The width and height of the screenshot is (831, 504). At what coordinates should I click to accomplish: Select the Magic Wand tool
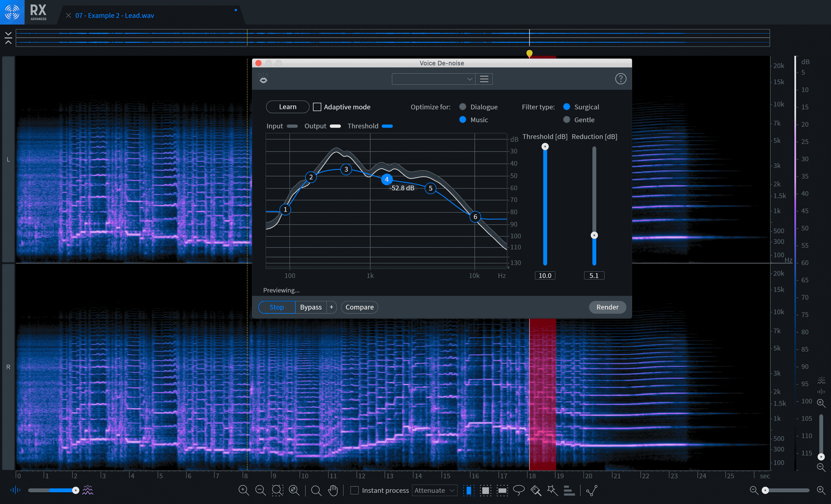click(x=552, y=490)
